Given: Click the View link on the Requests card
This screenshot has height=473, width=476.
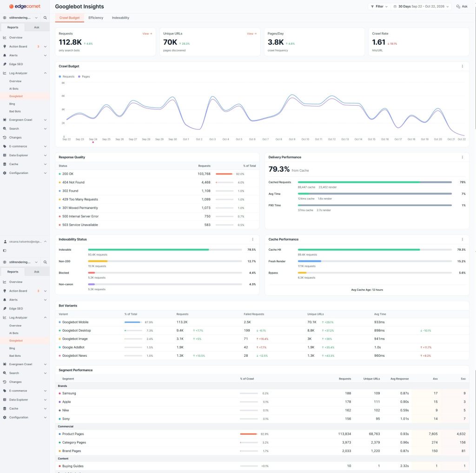Looking at the screenshot, I should coord(147,34).
